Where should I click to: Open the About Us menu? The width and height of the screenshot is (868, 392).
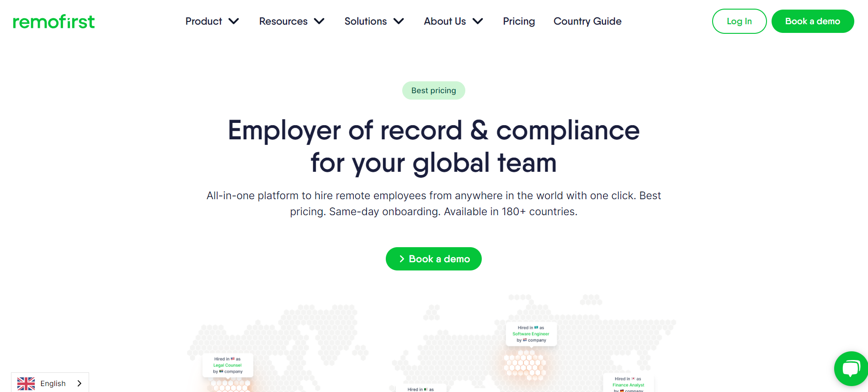pos(445,21)
